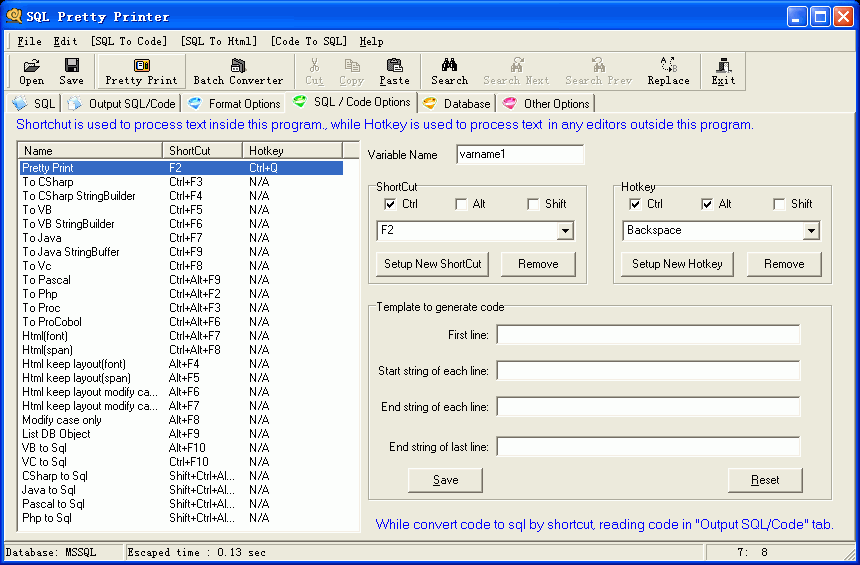The width and height of the screenshot is (860, 565).
Task: Open the Format Options tab
Action: [235, 104]
